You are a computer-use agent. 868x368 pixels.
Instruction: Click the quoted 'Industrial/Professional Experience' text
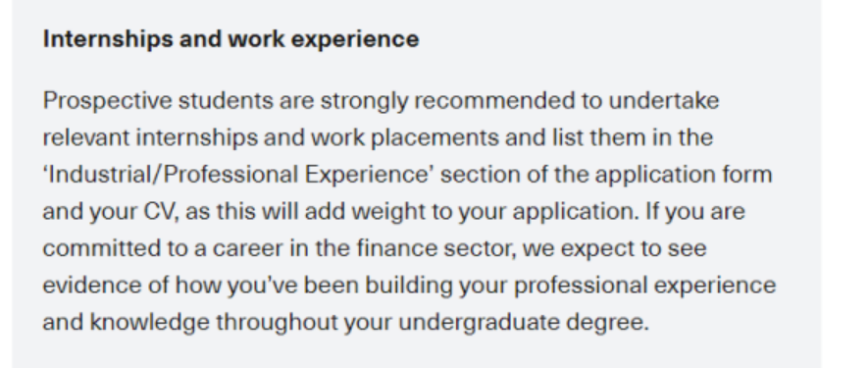tap(238, 175)
